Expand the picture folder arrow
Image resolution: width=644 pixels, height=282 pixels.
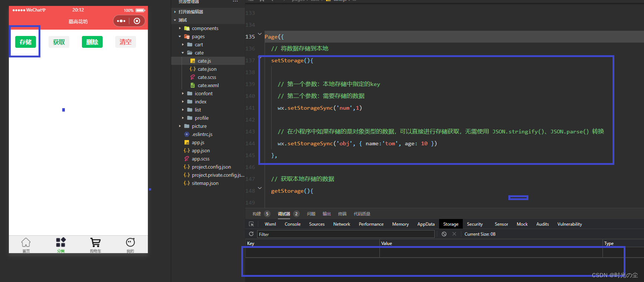pyautogui.click(x=180, y=126)
